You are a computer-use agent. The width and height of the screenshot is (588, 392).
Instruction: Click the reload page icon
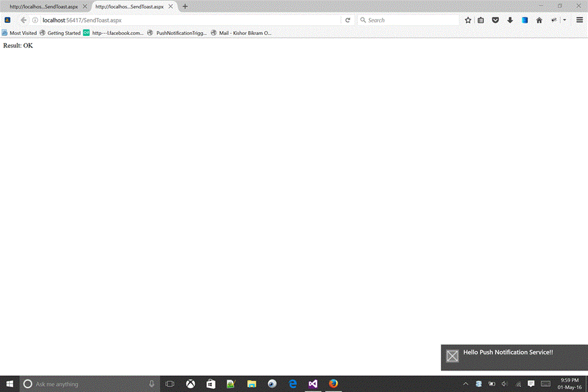click(x=347, y=20)
